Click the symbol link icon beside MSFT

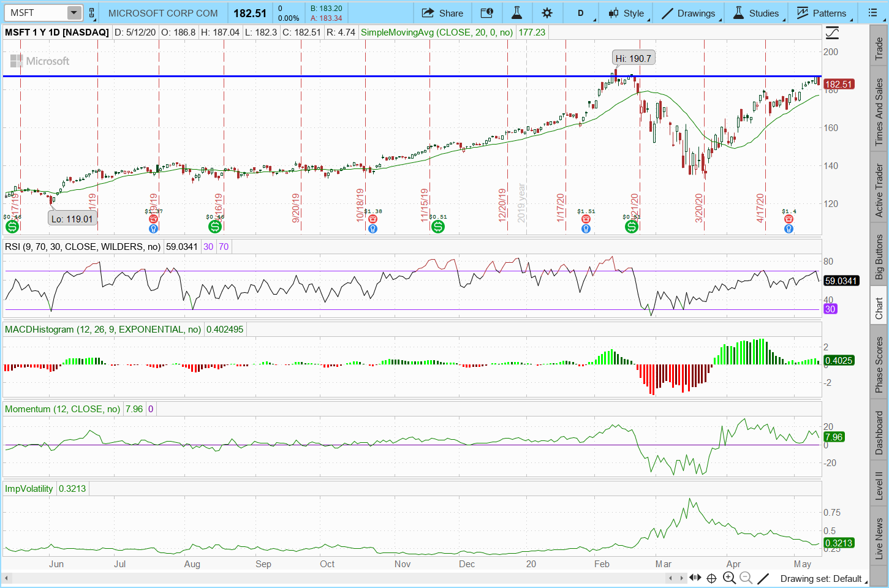pos(92,13)
